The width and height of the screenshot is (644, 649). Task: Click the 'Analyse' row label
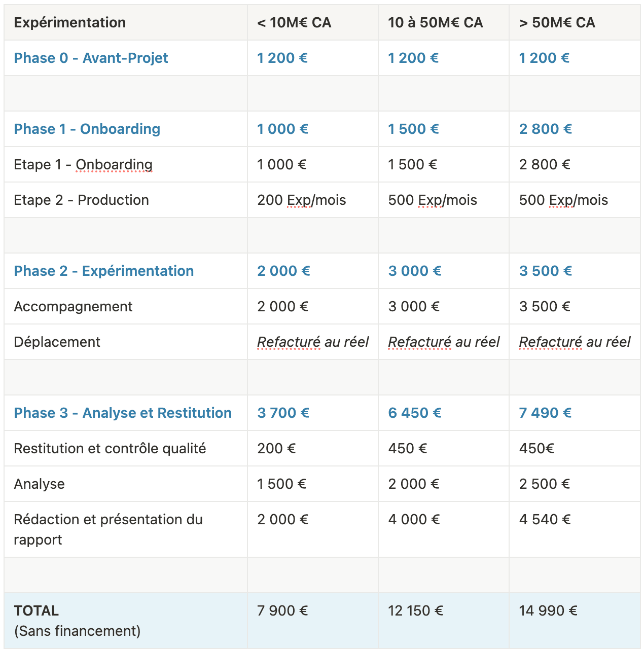click(x=40, y=484)
